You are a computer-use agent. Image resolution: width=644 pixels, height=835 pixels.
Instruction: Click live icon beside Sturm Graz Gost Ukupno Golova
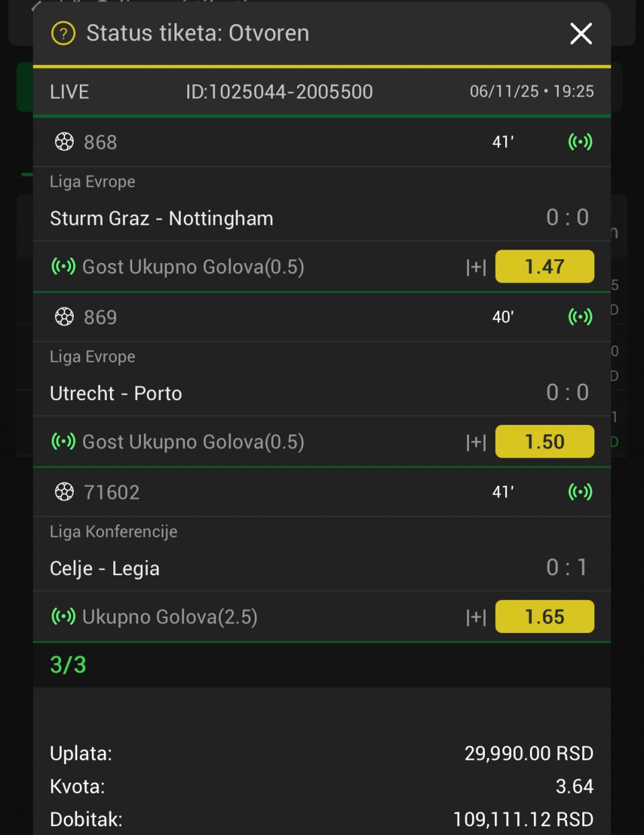coord(64,266)
